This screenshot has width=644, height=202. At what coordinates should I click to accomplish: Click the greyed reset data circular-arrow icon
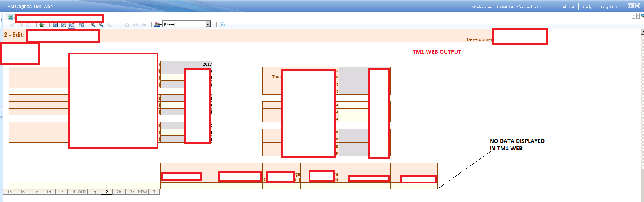point(127,25)
